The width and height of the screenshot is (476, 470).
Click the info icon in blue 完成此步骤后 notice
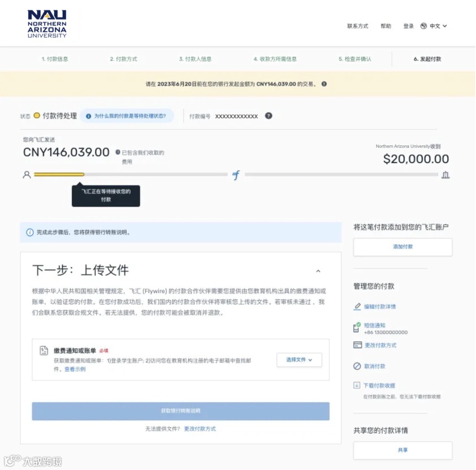point(30,233)
